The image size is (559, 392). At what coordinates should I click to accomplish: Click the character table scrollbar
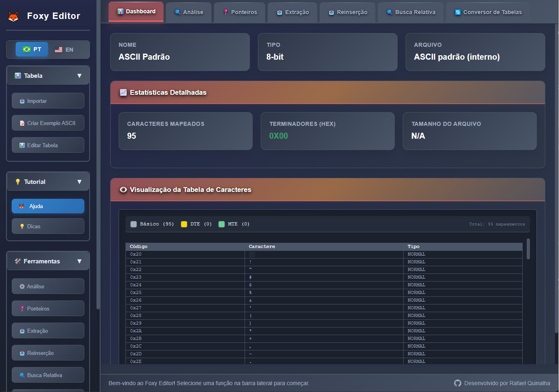(528, 249)
